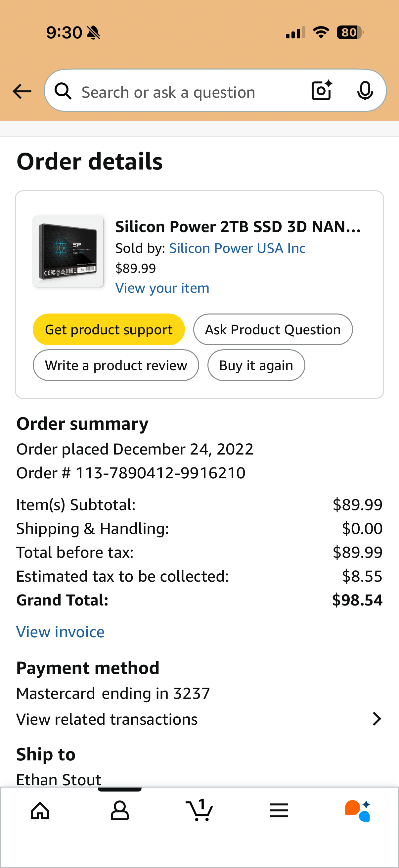Open the account profile tab
This screenshot has width=399, height=868.
(119, 810)
